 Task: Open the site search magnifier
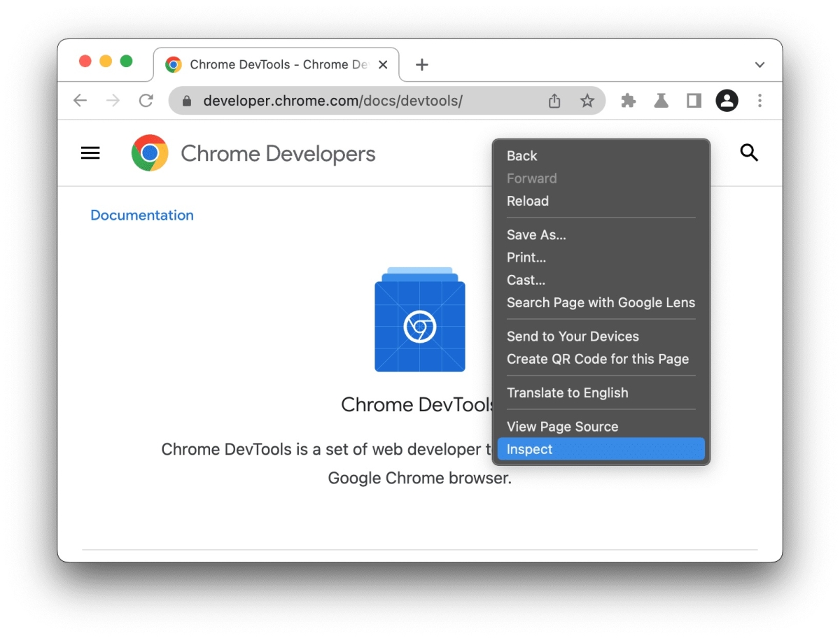click(749, 153)
